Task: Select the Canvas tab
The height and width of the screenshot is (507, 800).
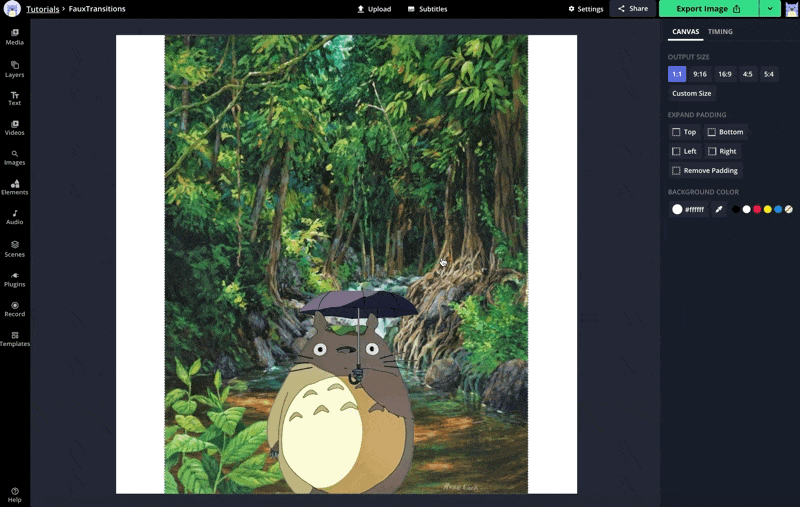Action: (x=685, y=32)
